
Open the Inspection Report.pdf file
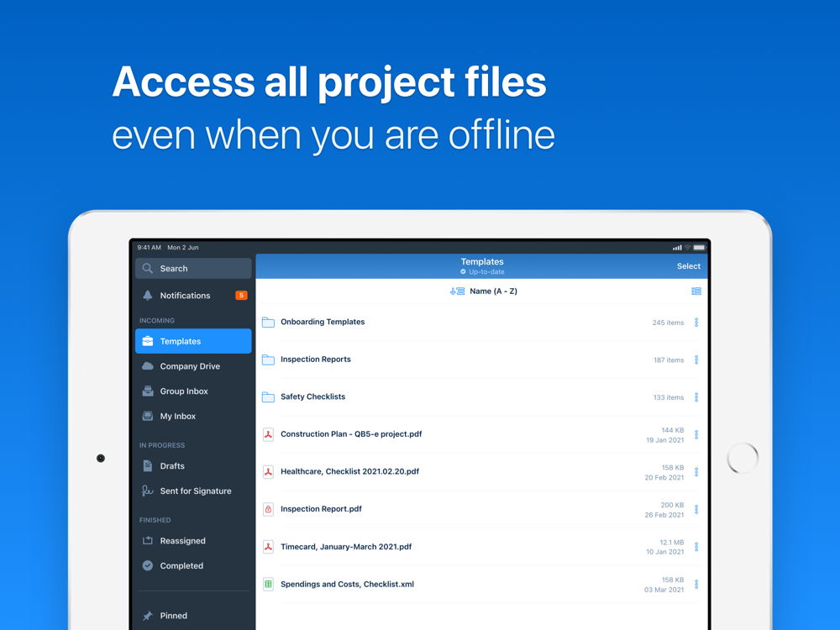pyautogui.click(x=481, y=510)
